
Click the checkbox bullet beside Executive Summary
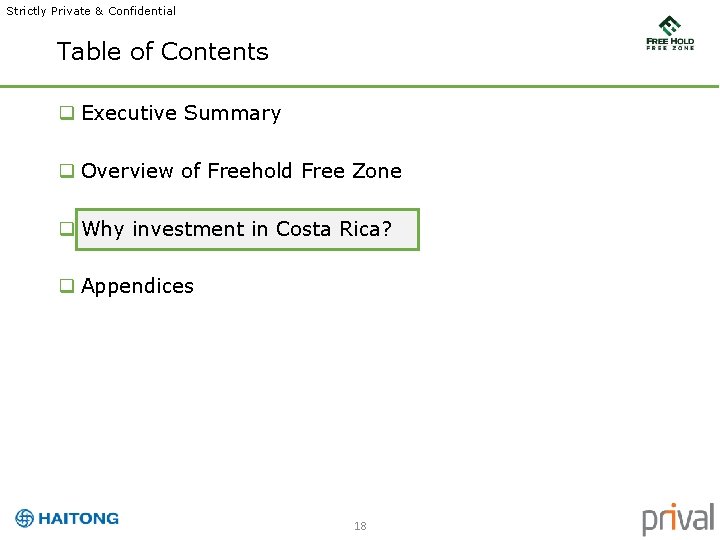67,112
